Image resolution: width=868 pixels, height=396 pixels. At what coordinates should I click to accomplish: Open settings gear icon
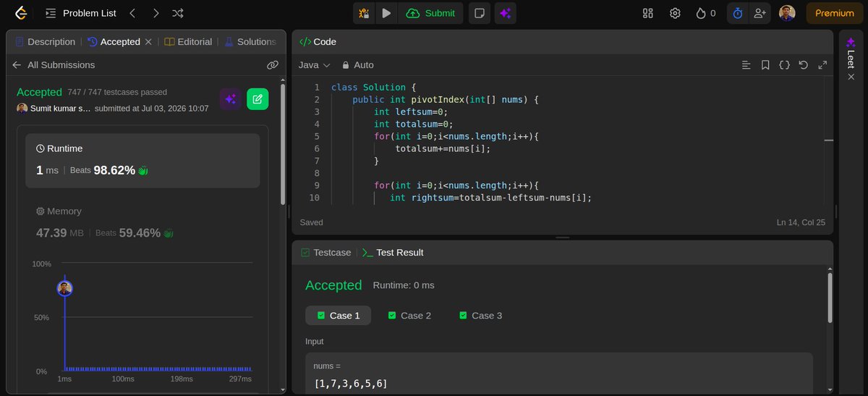coord(675,13)
